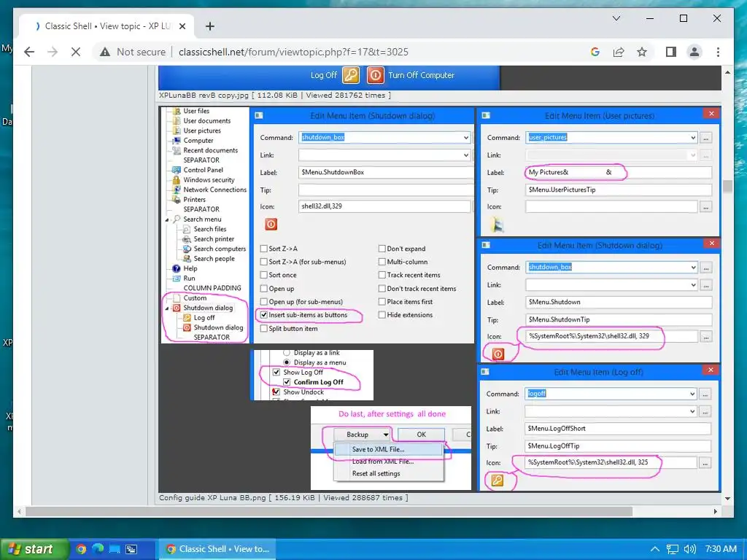Click the Log Off key icon in the banner

[x=351, y=75]
